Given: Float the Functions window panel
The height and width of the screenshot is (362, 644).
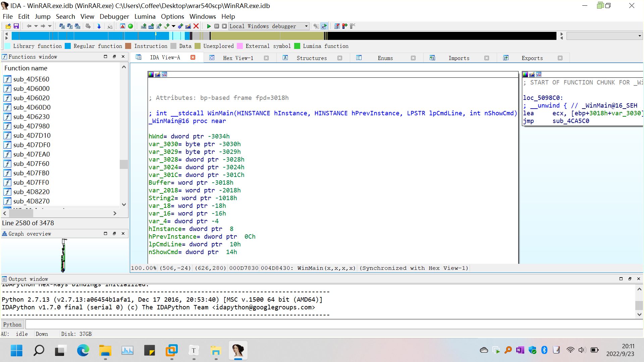Looking at the screenshot, I should point(114,57).
